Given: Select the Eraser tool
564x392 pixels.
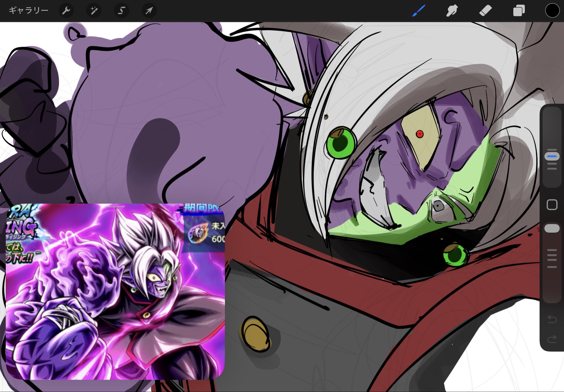Looking at the screenshot, I should 485,11.
